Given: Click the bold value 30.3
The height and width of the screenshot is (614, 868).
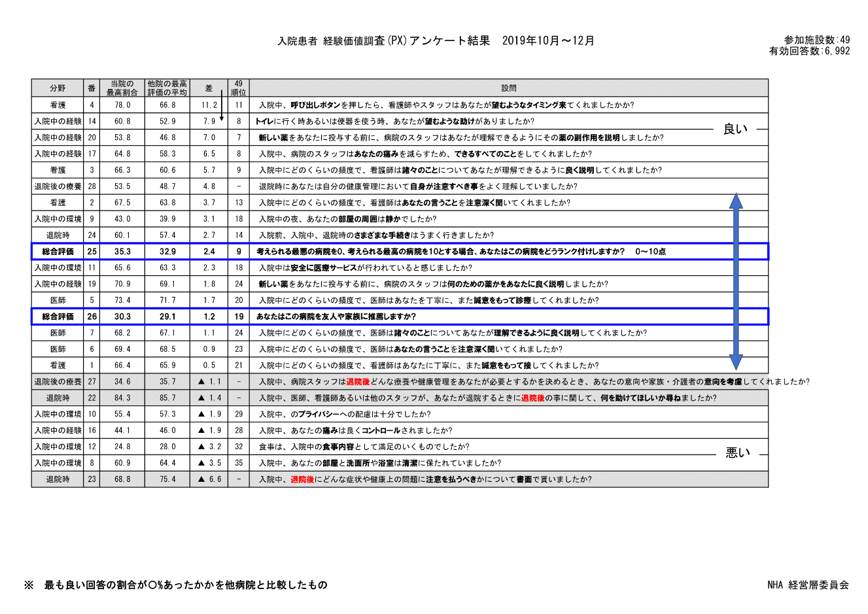Looking at the screenshot, I should tap(122, 316).
